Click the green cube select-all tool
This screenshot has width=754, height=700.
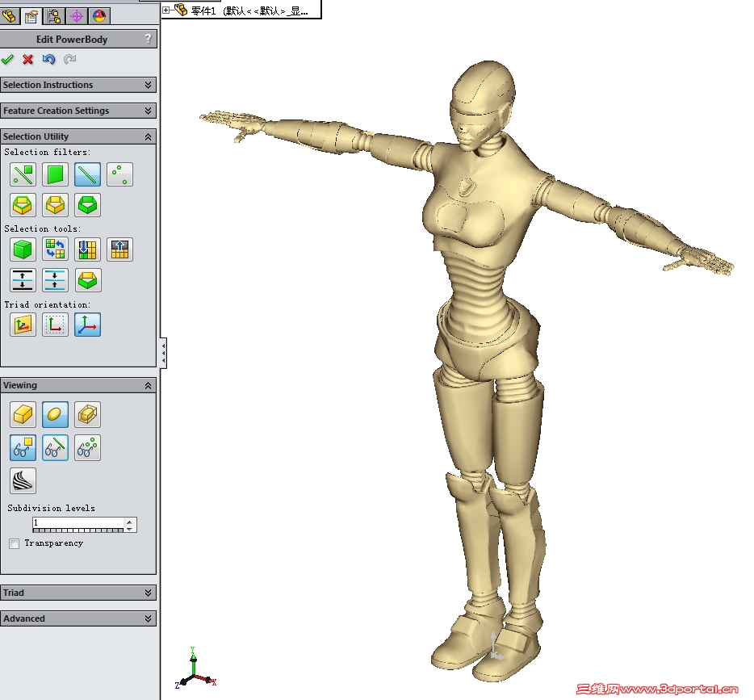(23, 249)
